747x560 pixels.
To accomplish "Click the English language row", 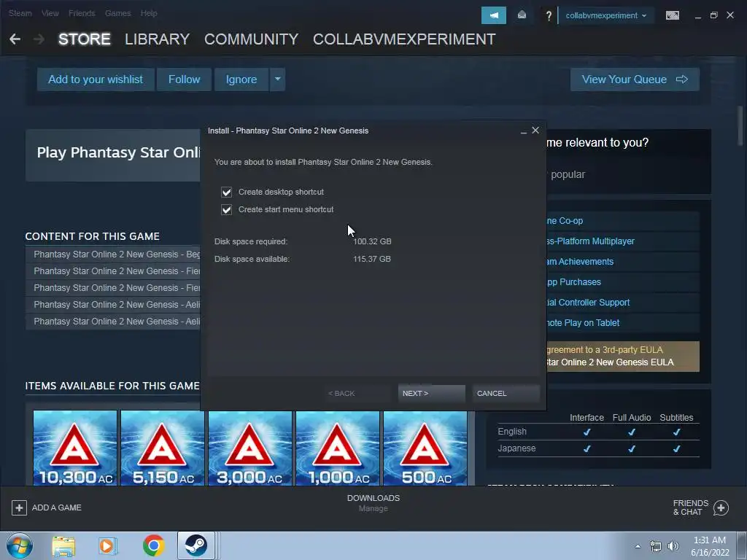I will click(598, 432).
